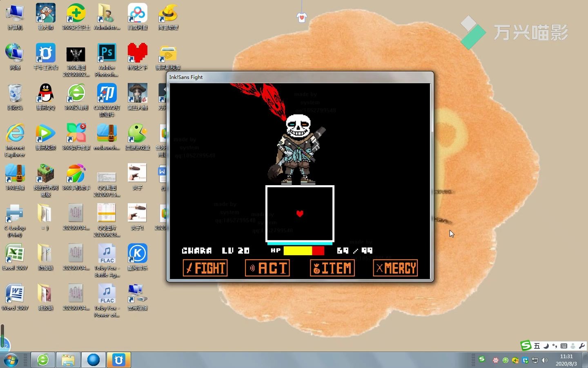Open Toby Fox - Battle Ag... FLAC file
The width and height of the screenshot is (588, 368).
(107, 261)
